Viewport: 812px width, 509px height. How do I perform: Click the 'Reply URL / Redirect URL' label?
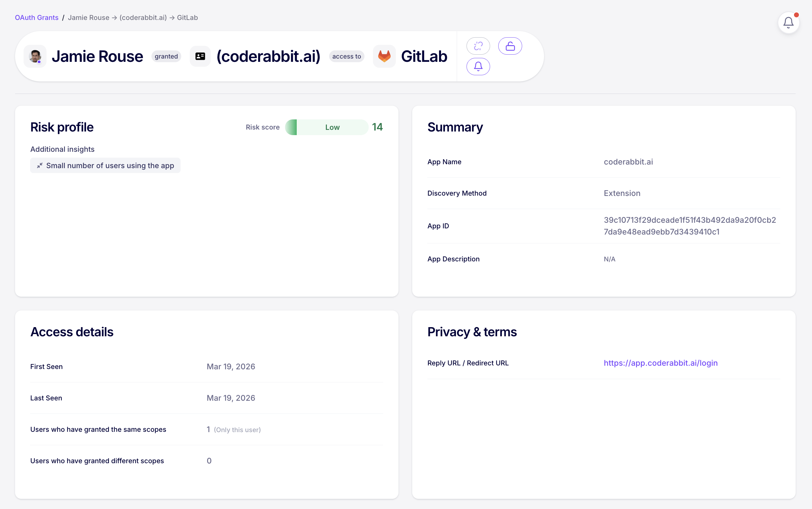point(468,363)
